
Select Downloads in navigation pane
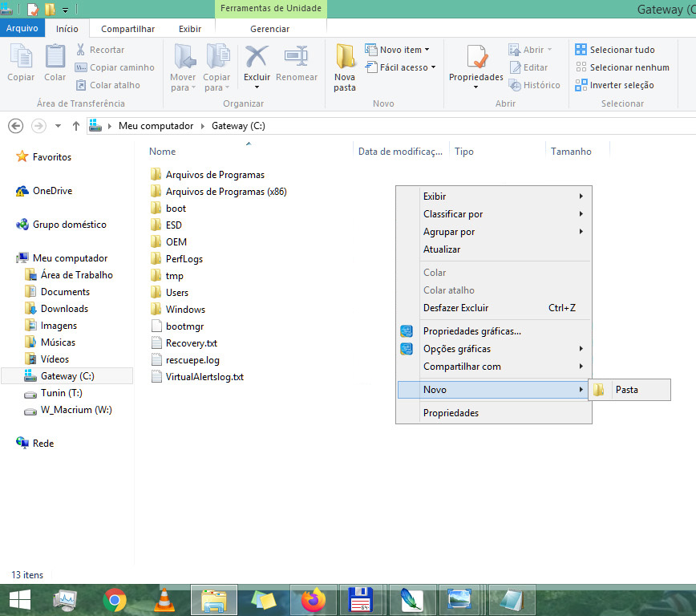pyautogui.click(x=64, y=309)
